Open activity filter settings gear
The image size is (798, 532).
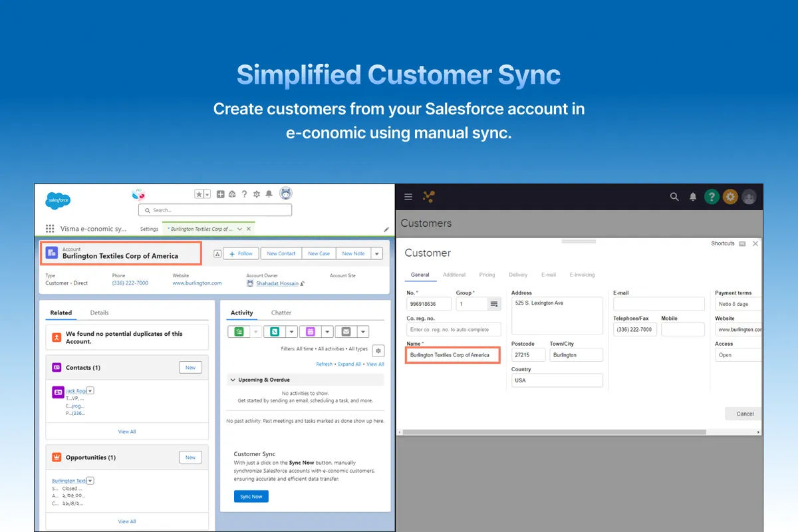pyautogui.click(x=378, y=350)
